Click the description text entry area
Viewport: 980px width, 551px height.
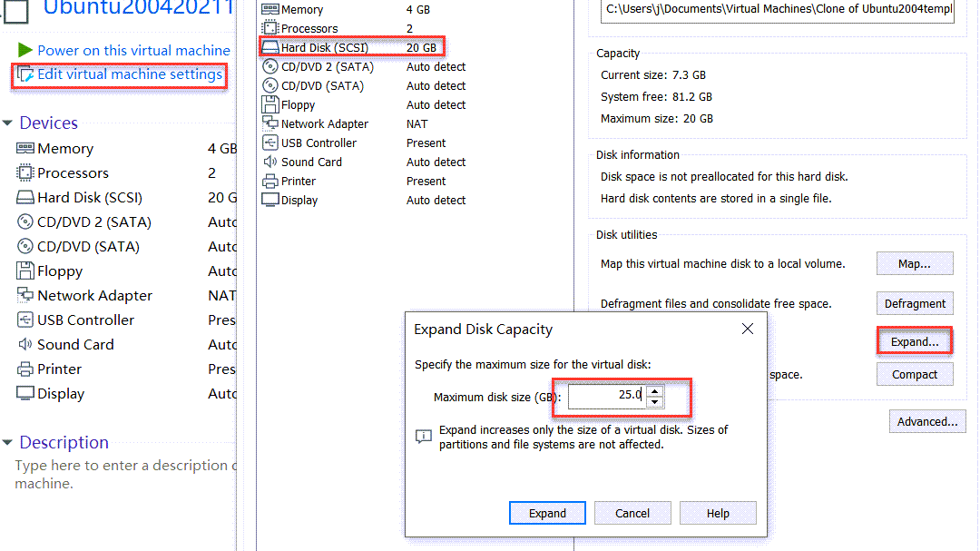125,474
